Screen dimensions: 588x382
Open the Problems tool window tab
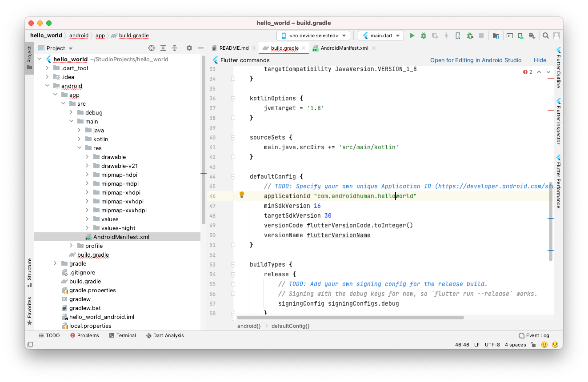point(84,335)
